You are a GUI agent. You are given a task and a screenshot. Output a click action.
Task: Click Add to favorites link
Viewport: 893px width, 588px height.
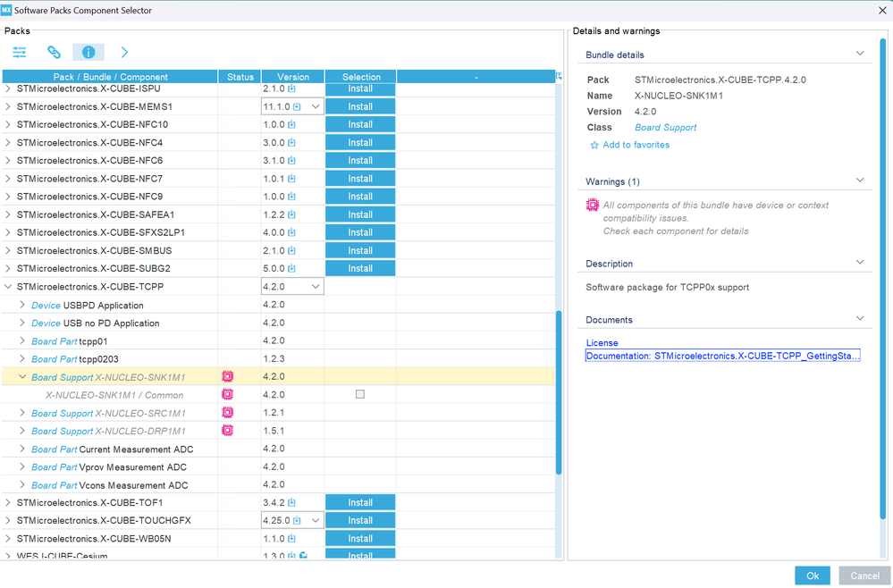(636, 145)
